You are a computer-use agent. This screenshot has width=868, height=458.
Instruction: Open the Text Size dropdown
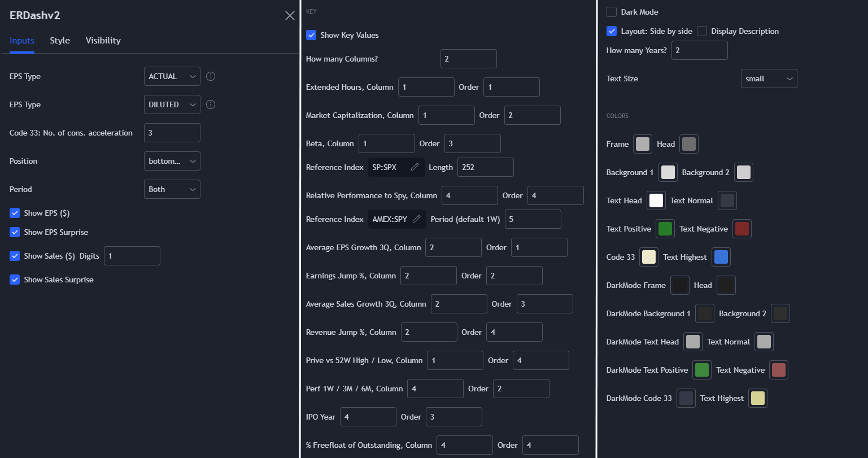[x=769, y=78]
